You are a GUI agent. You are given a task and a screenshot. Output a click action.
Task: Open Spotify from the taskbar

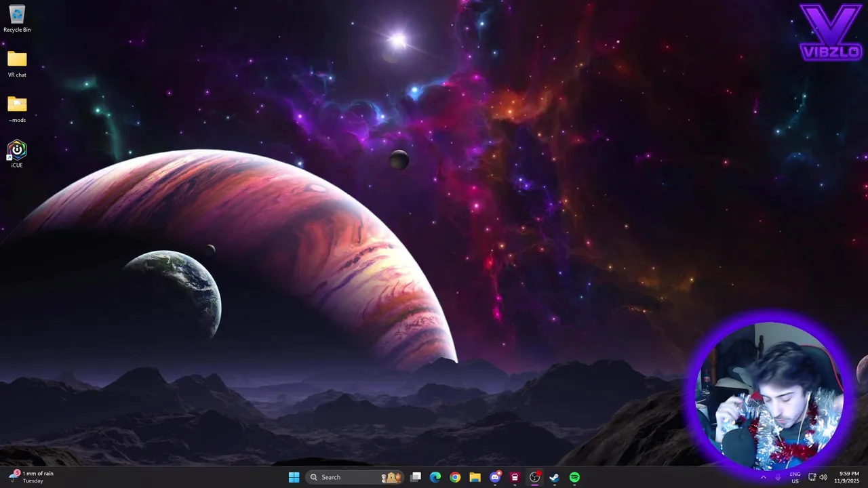point(574,477)
